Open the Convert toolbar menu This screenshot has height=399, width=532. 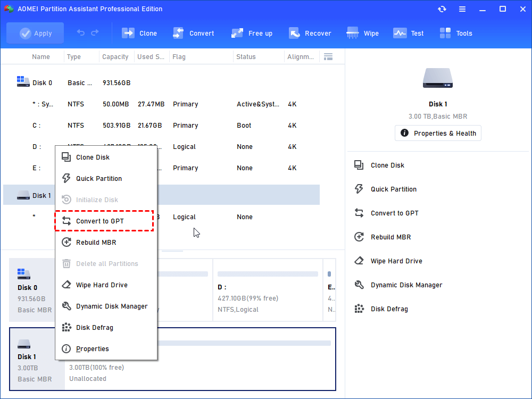click(x=194, y=33)
